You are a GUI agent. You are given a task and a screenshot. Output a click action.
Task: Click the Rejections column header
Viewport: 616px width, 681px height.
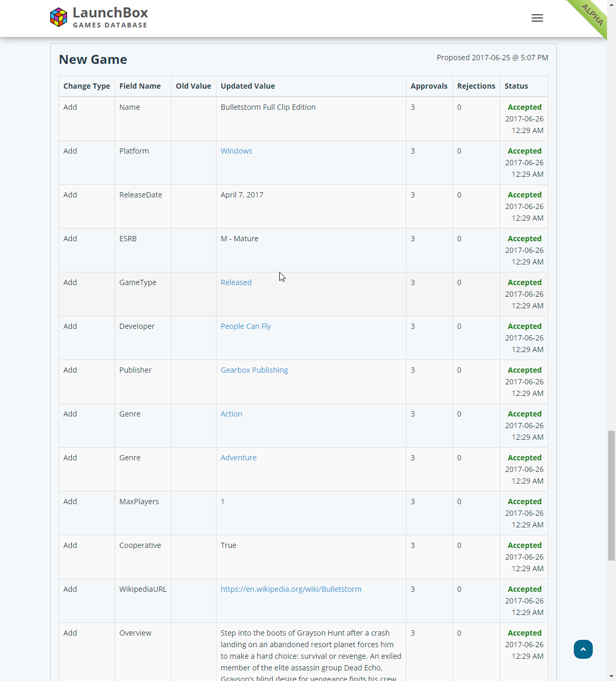[x=476, y=86]
